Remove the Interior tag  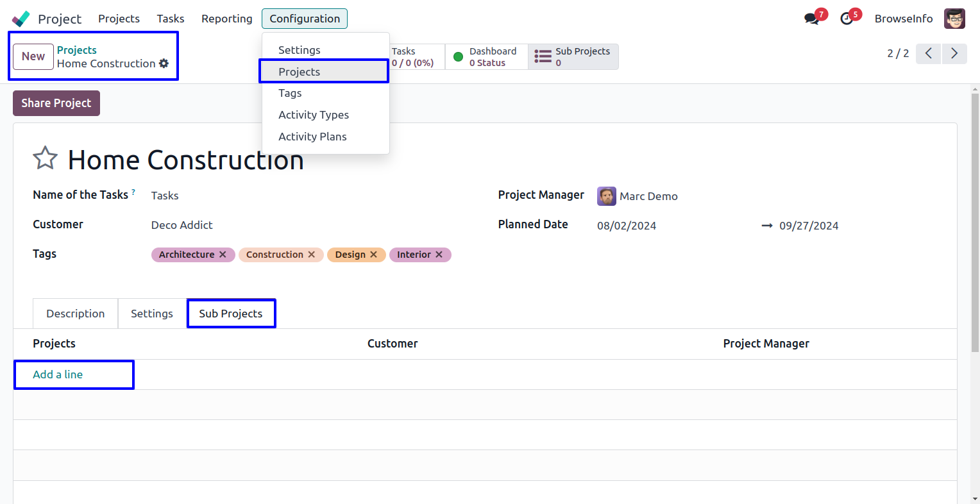click(x=439, y=255)
